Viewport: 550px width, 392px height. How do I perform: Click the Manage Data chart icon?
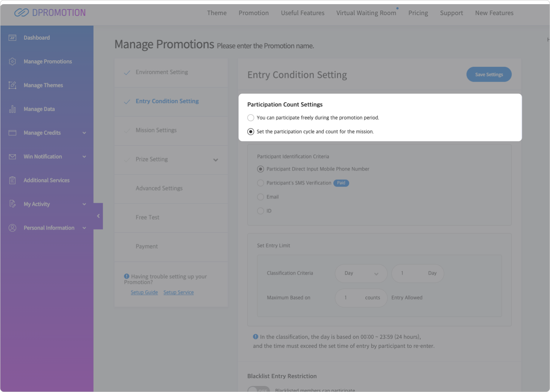(x=12, y=109)
